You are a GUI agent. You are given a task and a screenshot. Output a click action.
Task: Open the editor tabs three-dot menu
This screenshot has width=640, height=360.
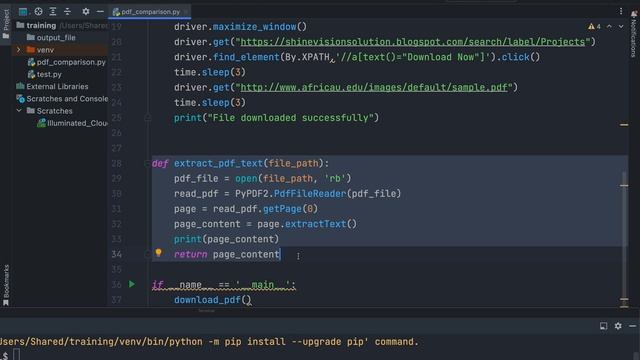621,11
